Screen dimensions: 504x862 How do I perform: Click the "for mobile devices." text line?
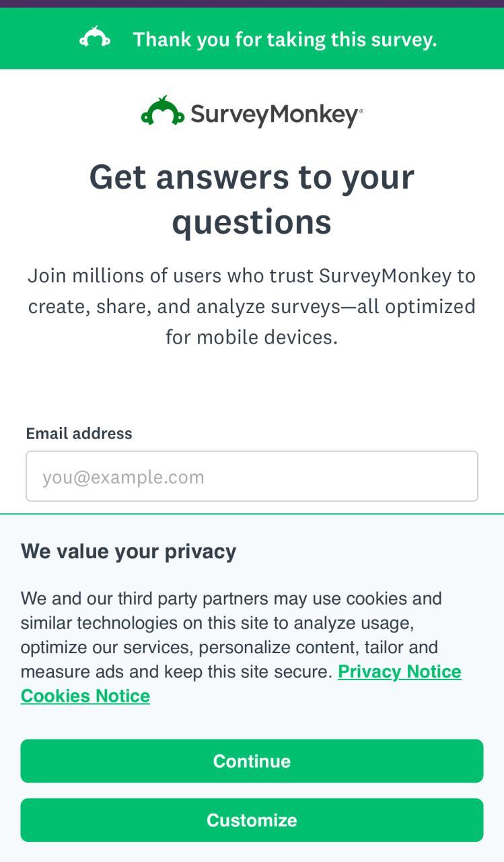point(252,337)
